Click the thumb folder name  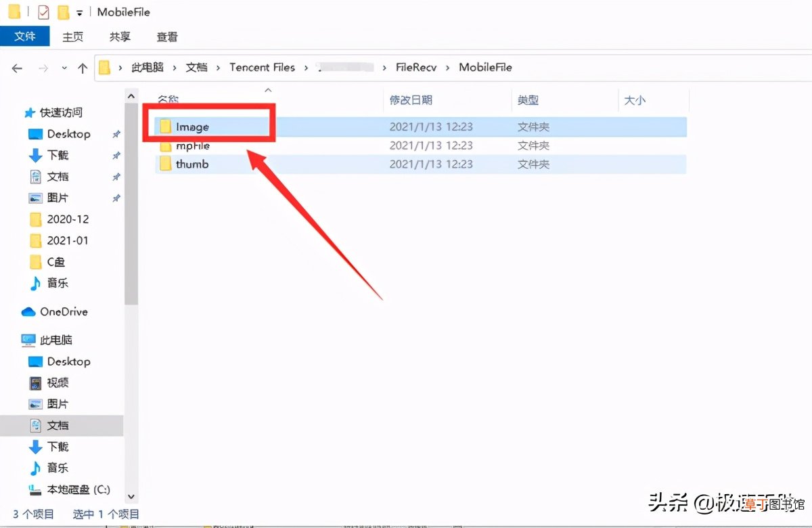tap(192, 164)
